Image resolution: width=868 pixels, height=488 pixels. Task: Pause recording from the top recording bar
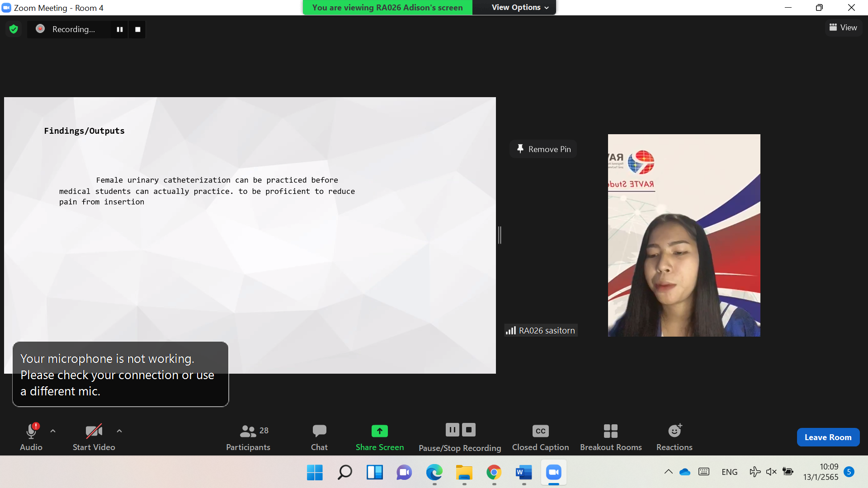tap(120, 29)
